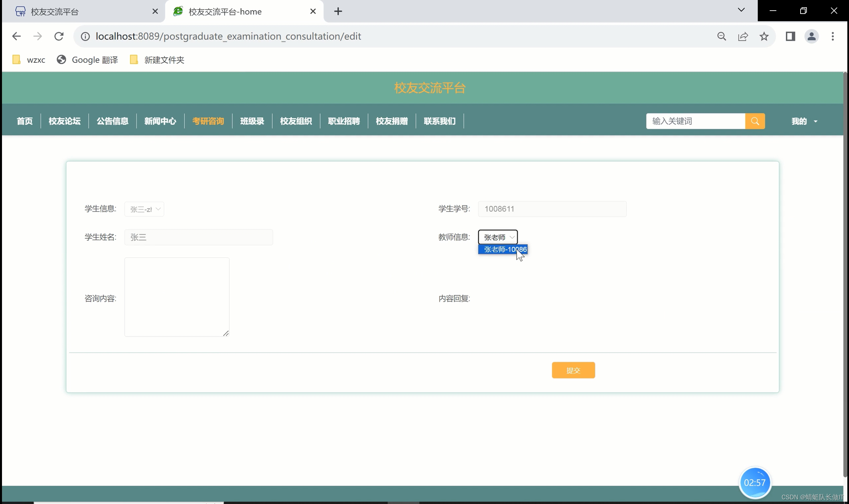The image size is (849, 504).
Task: Open a new browser tab
Action: pos(338,12)
